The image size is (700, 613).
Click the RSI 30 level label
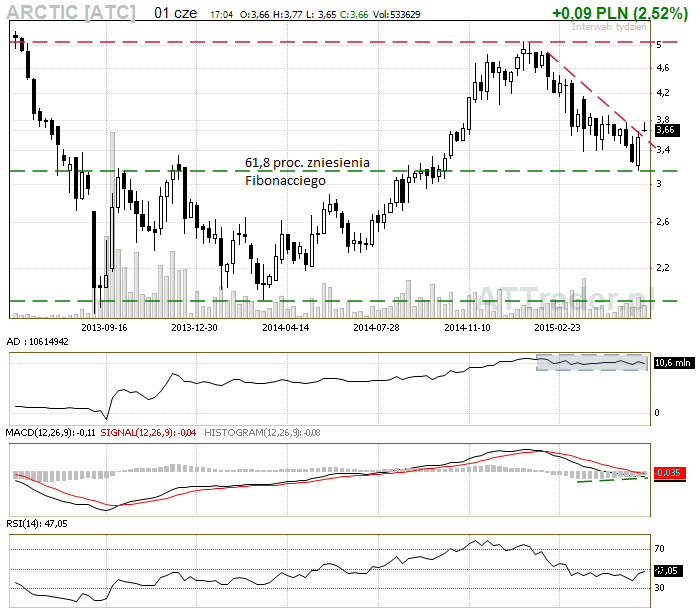point(659,588)
